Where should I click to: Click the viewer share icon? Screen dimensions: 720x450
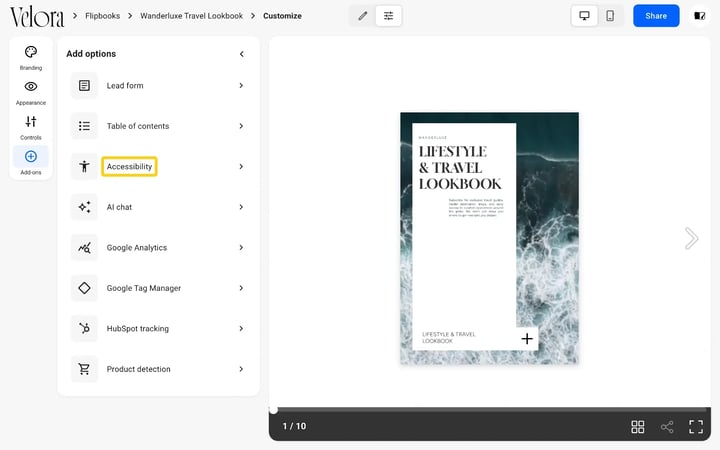tap(667, 427)
